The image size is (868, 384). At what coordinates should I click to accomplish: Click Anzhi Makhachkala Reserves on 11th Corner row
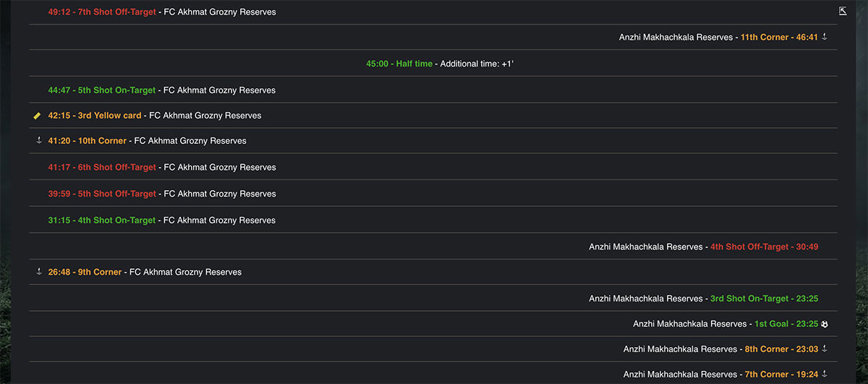point(676,37)
